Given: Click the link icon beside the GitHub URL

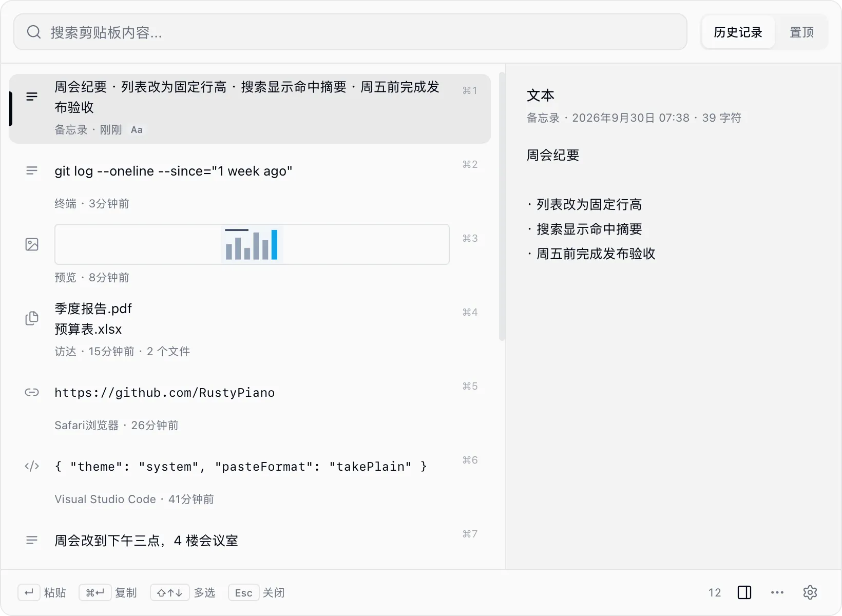Looking at the screenshot, I should click(32, 392).
